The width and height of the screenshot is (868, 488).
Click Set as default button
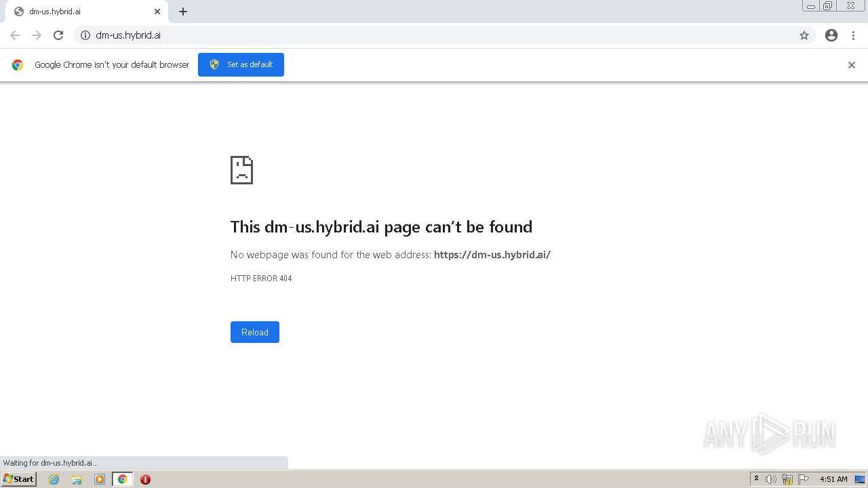click(241, 64)
